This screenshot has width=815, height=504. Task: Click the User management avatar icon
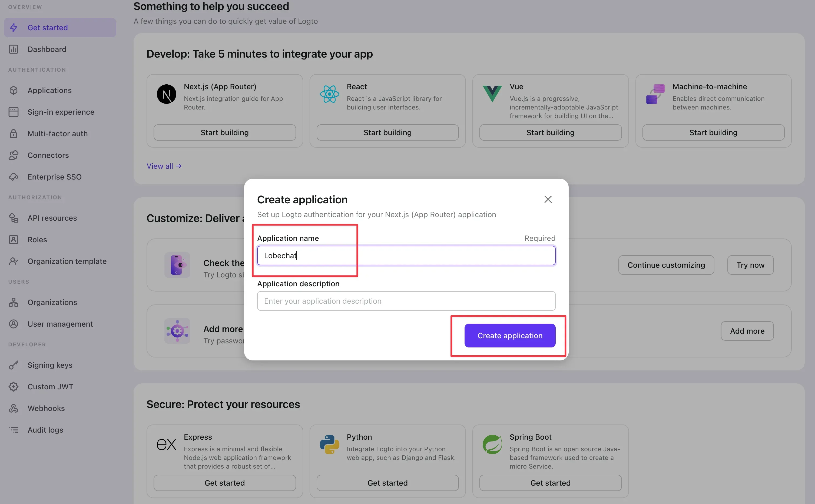pos(14,324)
